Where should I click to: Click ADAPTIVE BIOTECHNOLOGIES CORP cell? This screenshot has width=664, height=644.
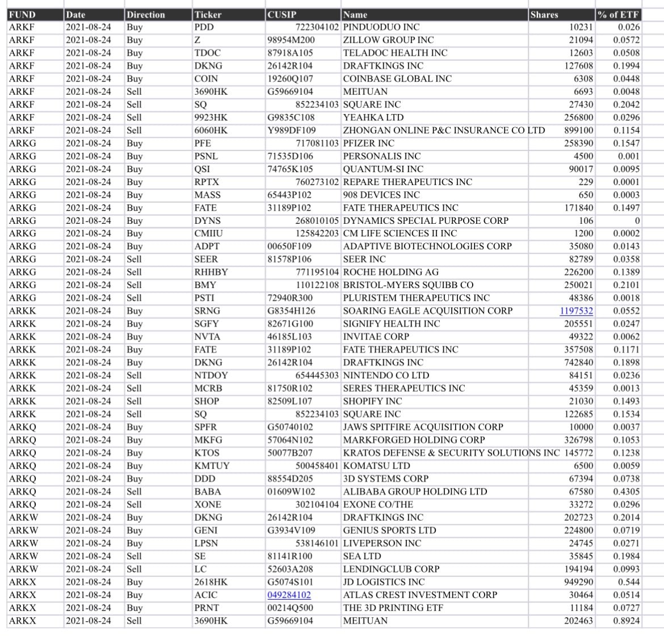click(x=435, y=246)
